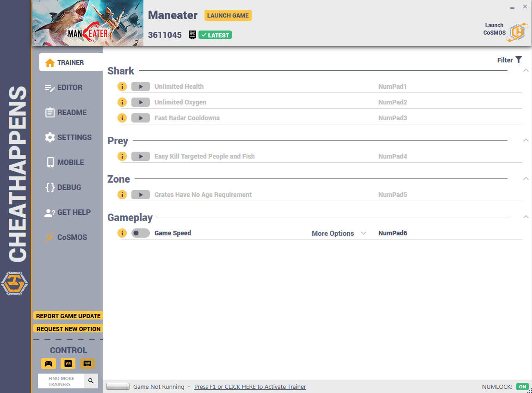
Task: Click the Find More Trainers search icon
Action: (91, 381)
